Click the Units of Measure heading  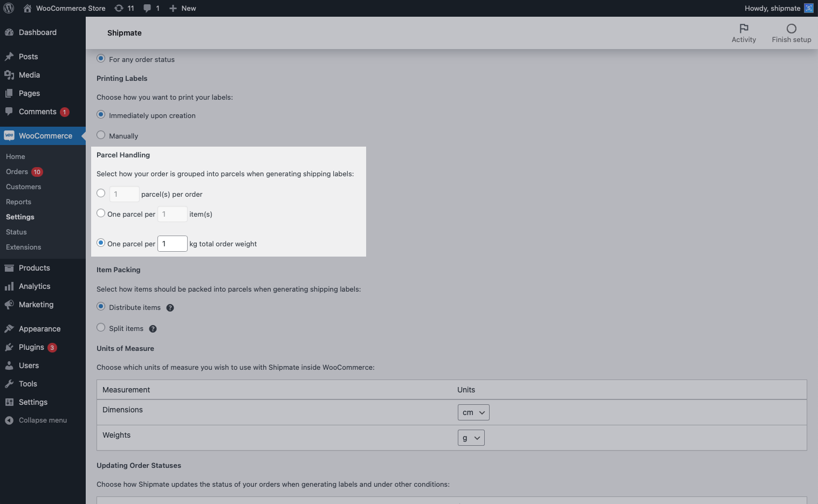click(x=125, y=348)
